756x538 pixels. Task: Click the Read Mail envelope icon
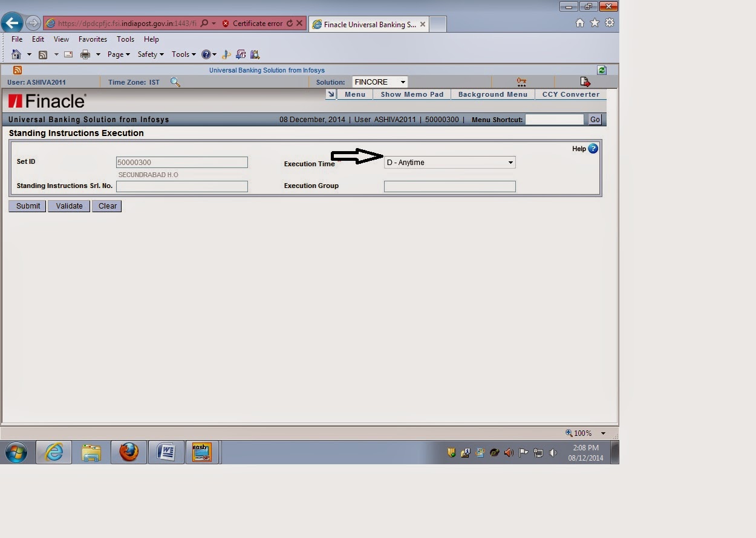tap(68, 54)
